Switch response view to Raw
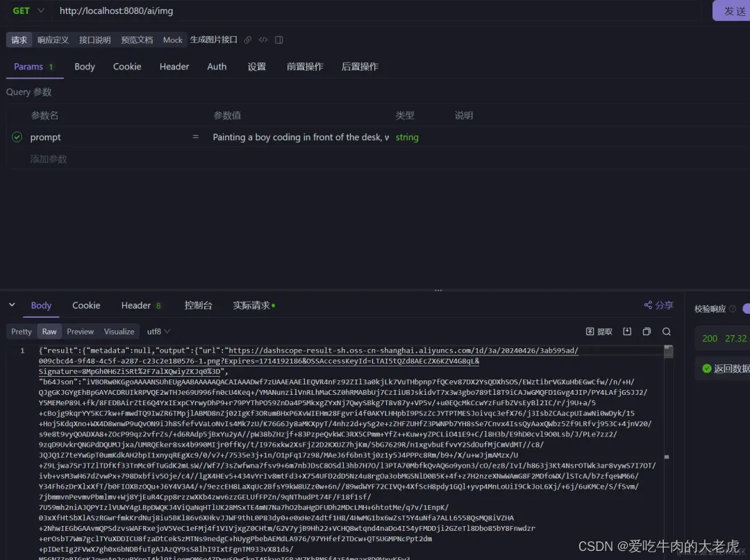The height and width of the screenshot is (560, 750). [x=49, y=331]
